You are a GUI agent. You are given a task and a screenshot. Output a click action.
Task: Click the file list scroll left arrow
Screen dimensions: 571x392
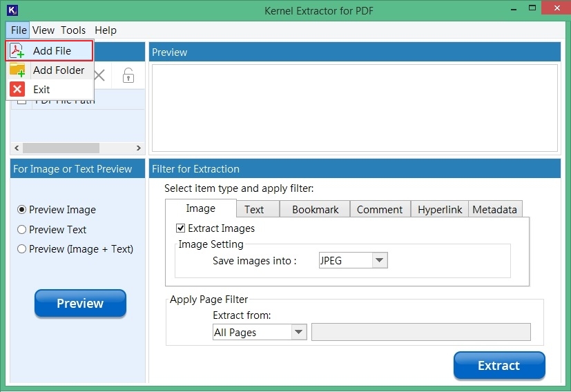click(x=17, y=148)
